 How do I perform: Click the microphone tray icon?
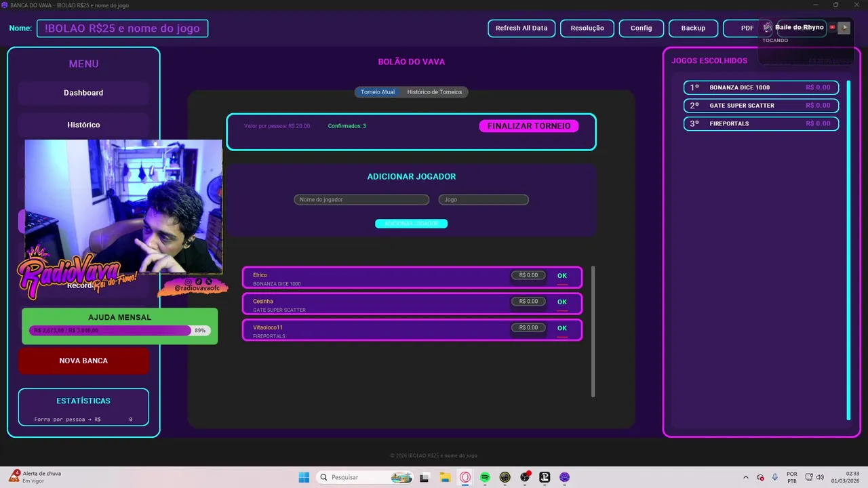[774, 477]
